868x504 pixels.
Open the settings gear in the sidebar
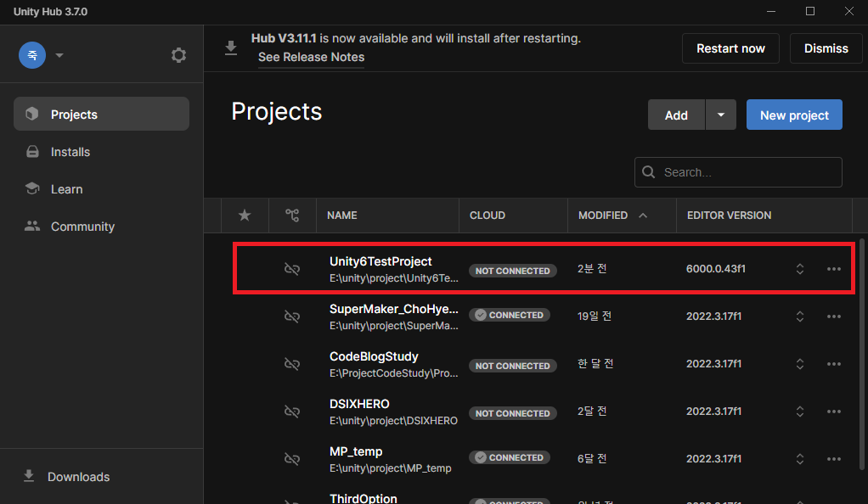pyautogui.click(x=178, y=55)
